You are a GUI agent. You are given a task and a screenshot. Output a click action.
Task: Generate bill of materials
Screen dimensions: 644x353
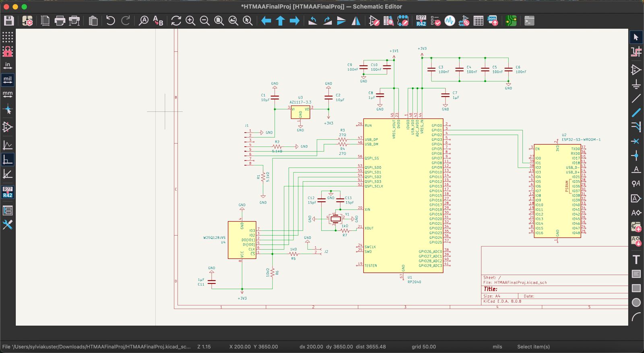(493, 21)
